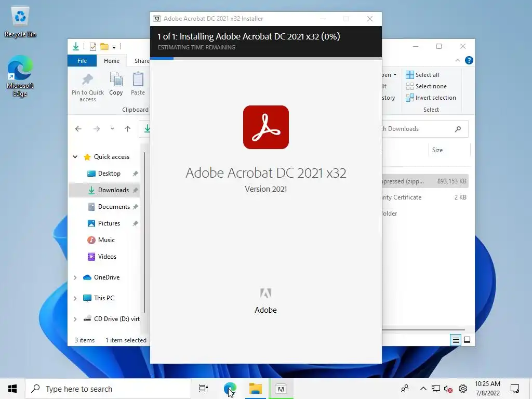Click Size column header in Explorer

tap(449, 150)
